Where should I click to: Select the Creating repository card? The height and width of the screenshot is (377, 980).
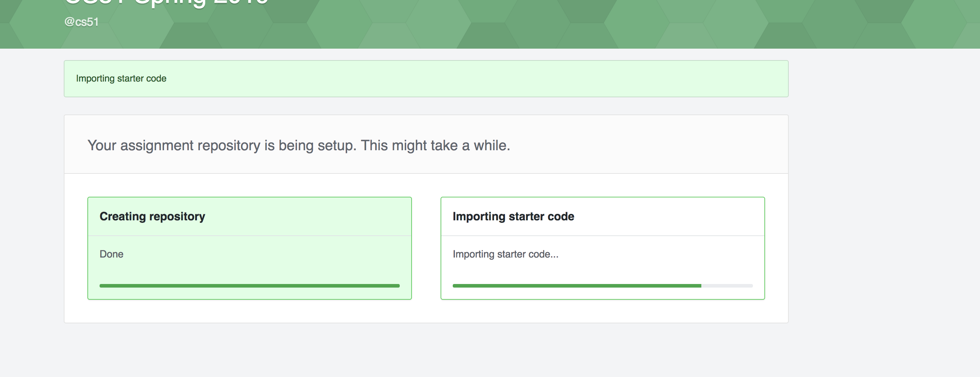click(x=249, y=247)
